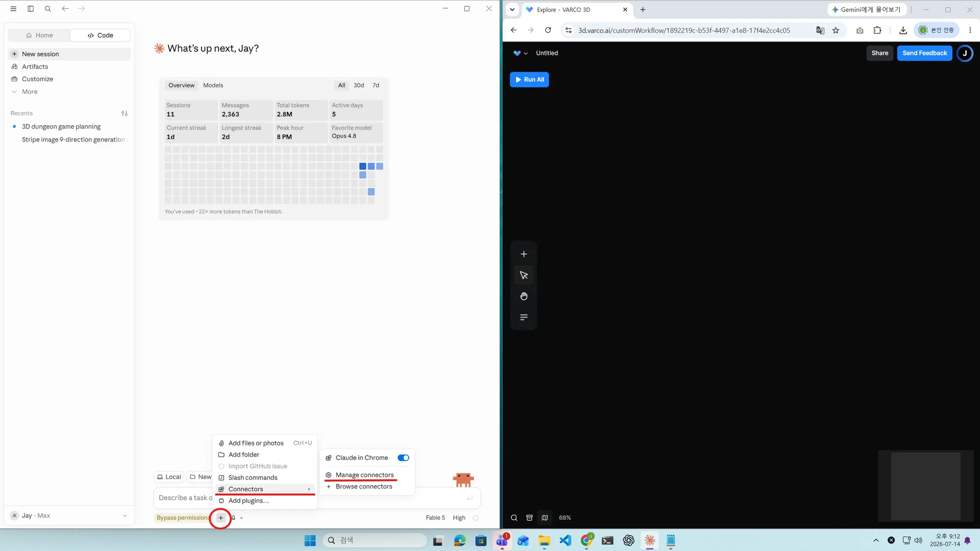
Task: Go back with the Claude back arrow
Action: click(x=65, y=9)
